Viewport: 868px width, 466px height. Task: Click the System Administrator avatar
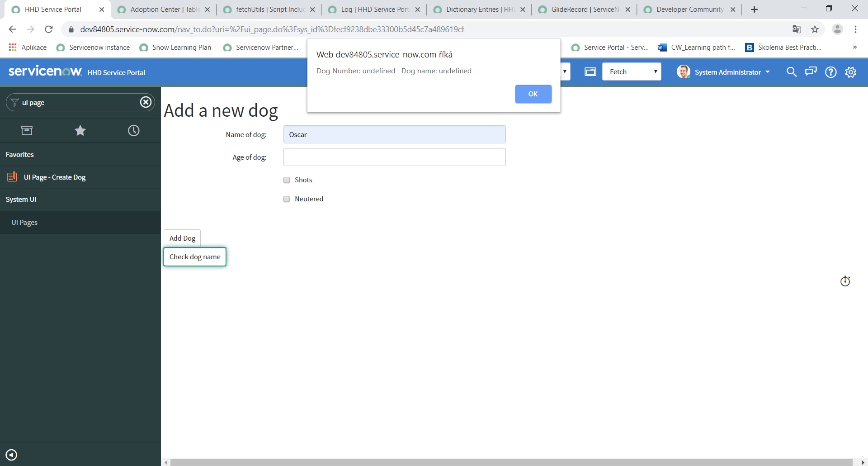683,71
